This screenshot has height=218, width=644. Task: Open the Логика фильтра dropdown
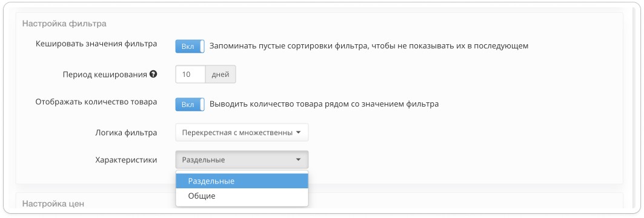tap(242, 133)
